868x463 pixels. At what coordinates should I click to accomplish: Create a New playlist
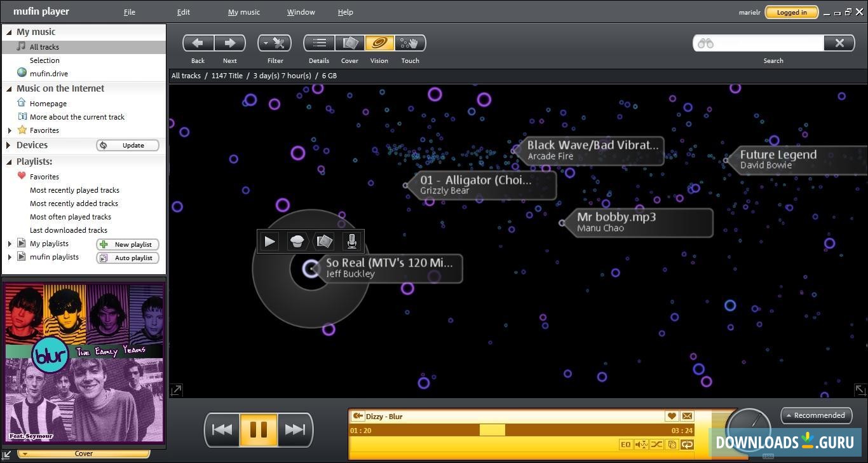(x=127, y=245)
